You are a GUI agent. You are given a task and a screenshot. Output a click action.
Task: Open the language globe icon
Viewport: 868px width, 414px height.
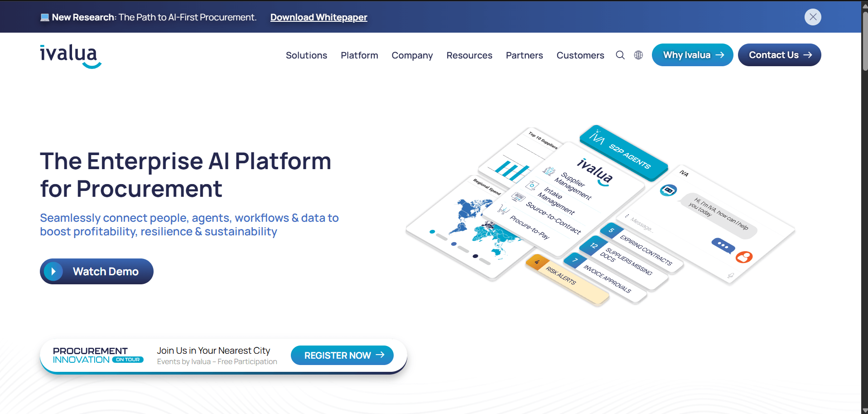[638, 55]
